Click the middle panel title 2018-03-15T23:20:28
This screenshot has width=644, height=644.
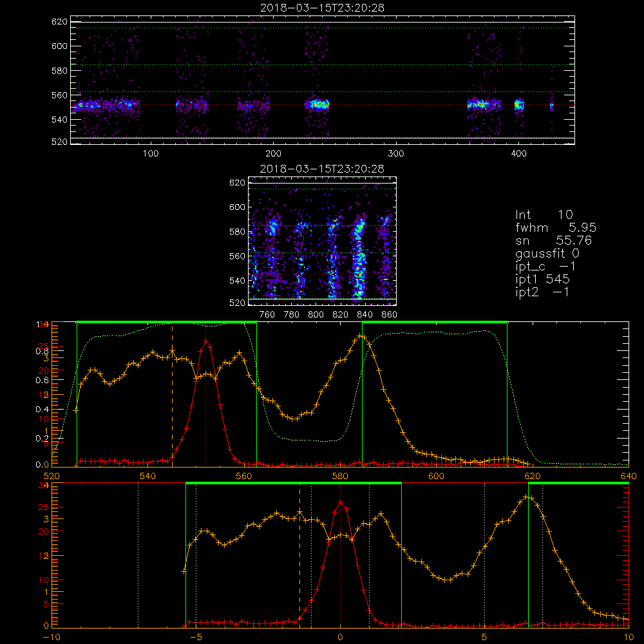(x=322, y=169)
